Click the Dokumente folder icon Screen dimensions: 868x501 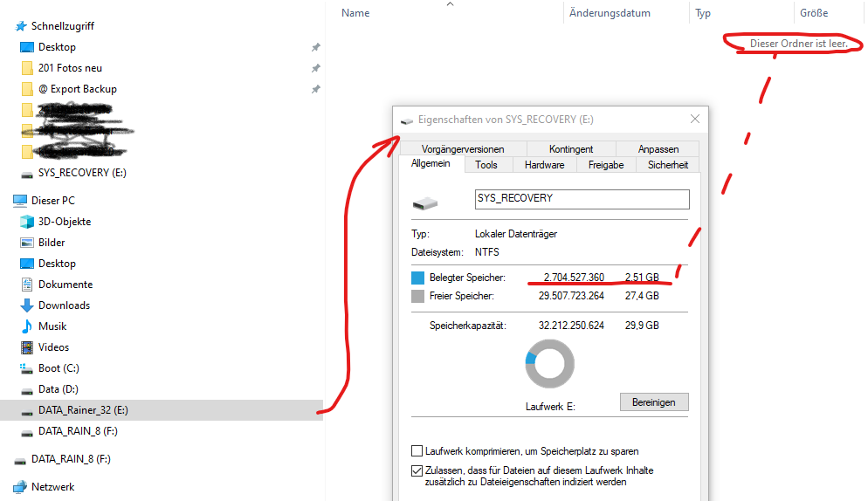pos(26,285)
